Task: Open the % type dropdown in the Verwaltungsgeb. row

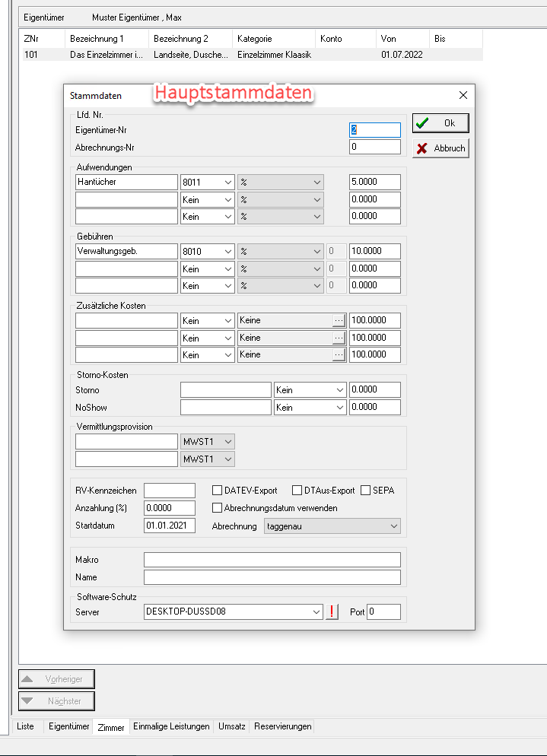Action: click(x=280, y=251)
